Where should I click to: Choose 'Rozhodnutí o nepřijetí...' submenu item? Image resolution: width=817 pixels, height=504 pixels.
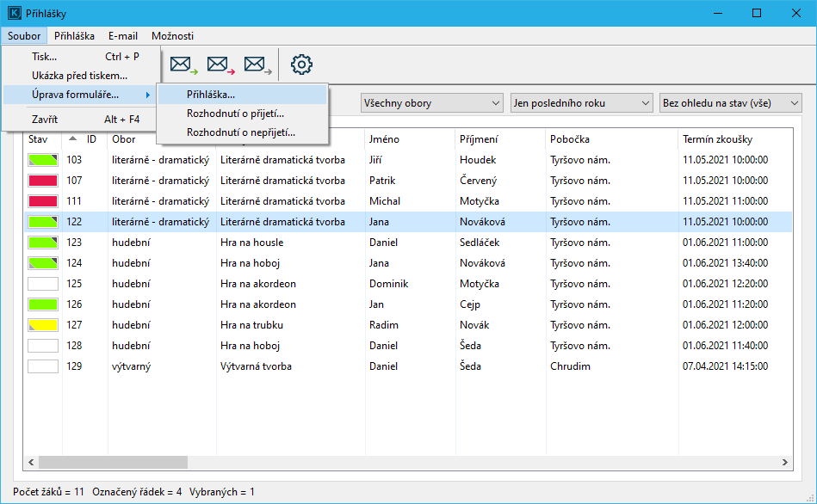click(x=241, y=132)
